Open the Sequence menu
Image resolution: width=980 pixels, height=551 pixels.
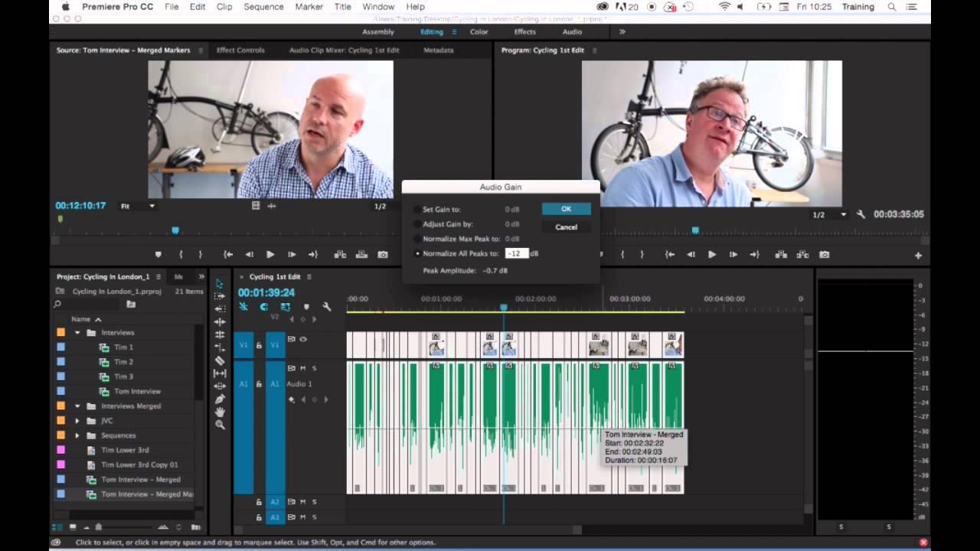(x=263, y=7)
